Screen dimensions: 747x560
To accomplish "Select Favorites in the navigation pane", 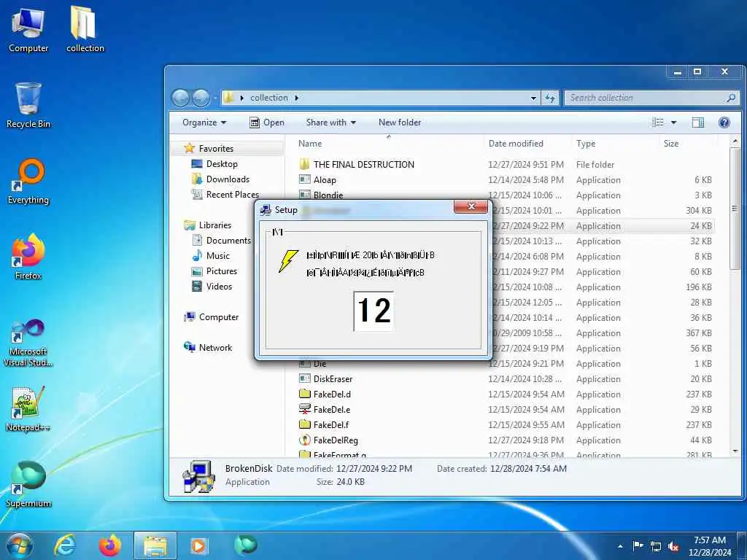I will click(216, 149).
